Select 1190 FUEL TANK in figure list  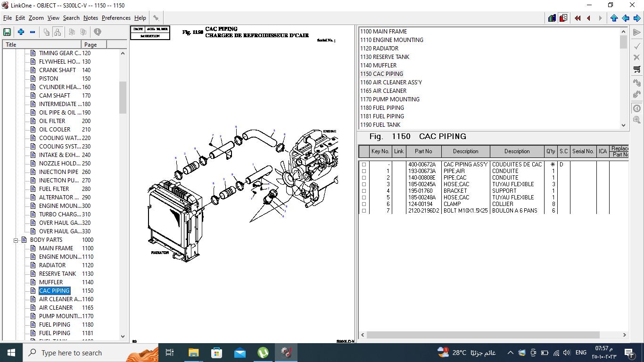[380, 125]
